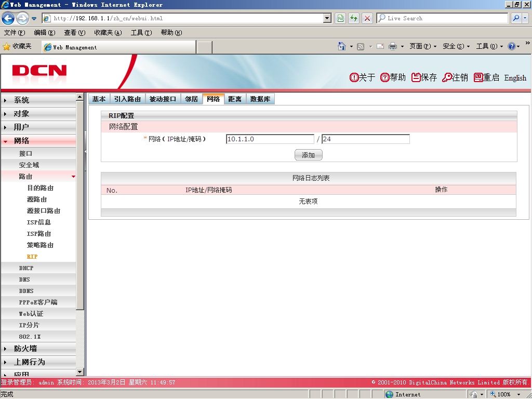Screen dimensions: 532x399
Task: Select 策略路由 in the sidebar
Action: click(40, 245)
